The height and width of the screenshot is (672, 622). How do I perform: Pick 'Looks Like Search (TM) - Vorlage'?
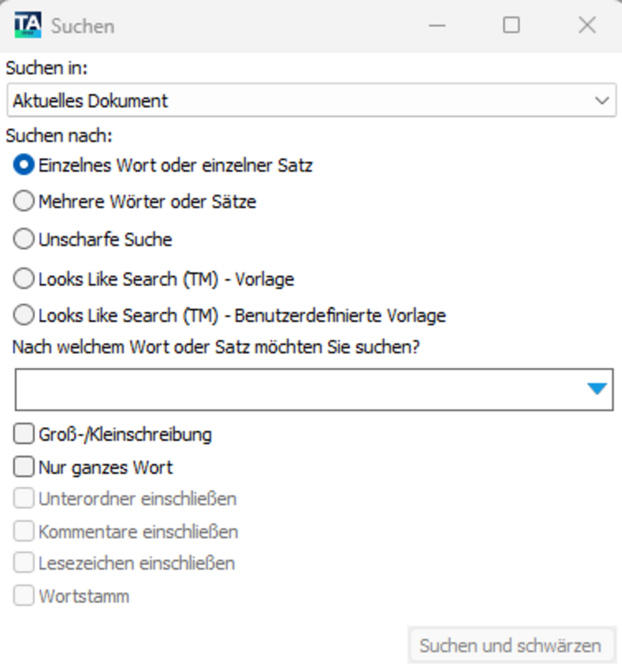tap(24, 278)
